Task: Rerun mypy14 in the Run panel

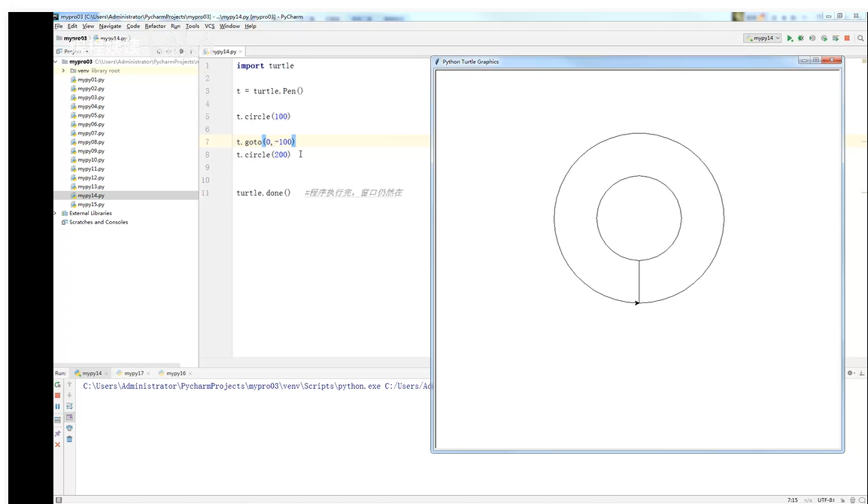Action: pyautogui.click(x=58, y=384)
